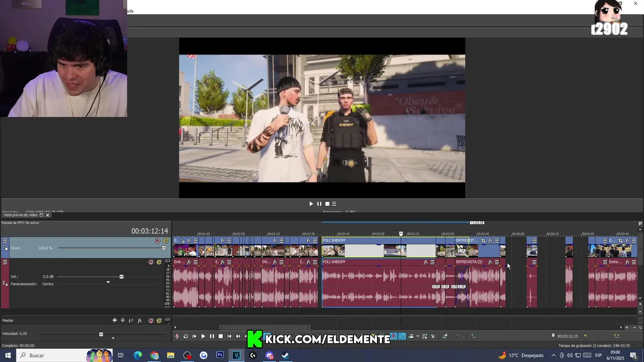Viewport: 644px width, 362px height.
Task: Click Master insert bus icon
Action: pos(115,320)
